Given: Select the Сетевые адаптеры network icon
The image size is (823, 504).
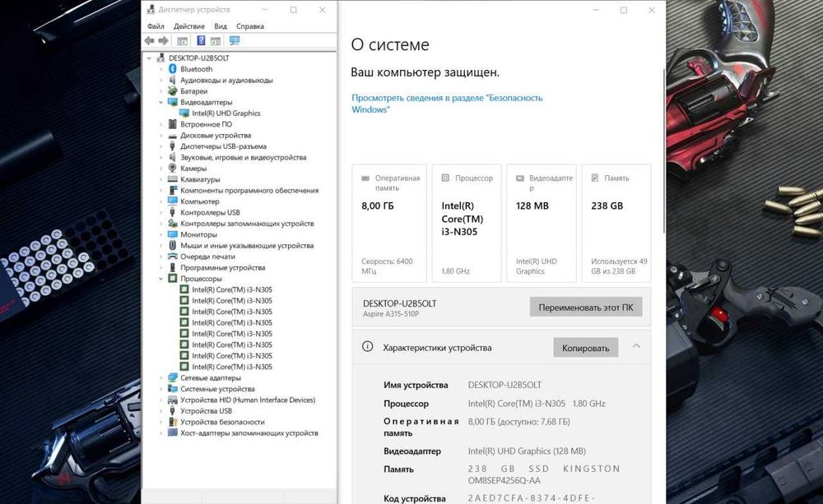Looking at the screenshot, I should click(173, 377).
